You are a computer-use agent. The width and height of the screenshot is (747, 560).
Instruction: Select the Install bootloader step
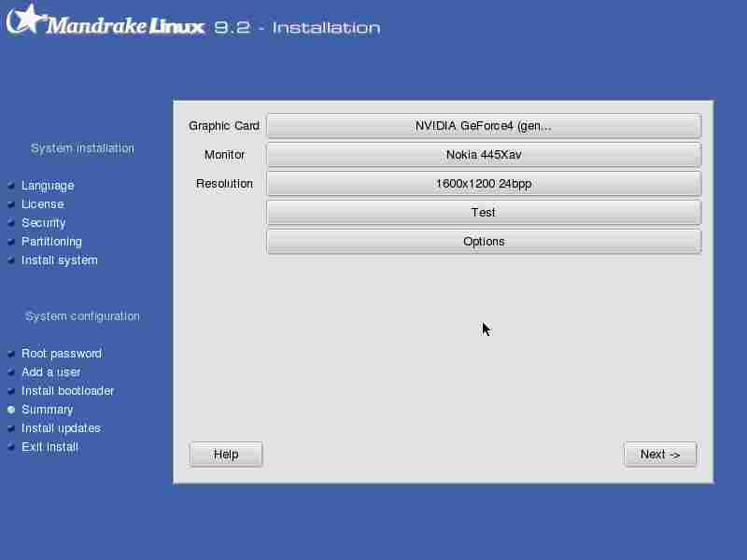point(67,391)
